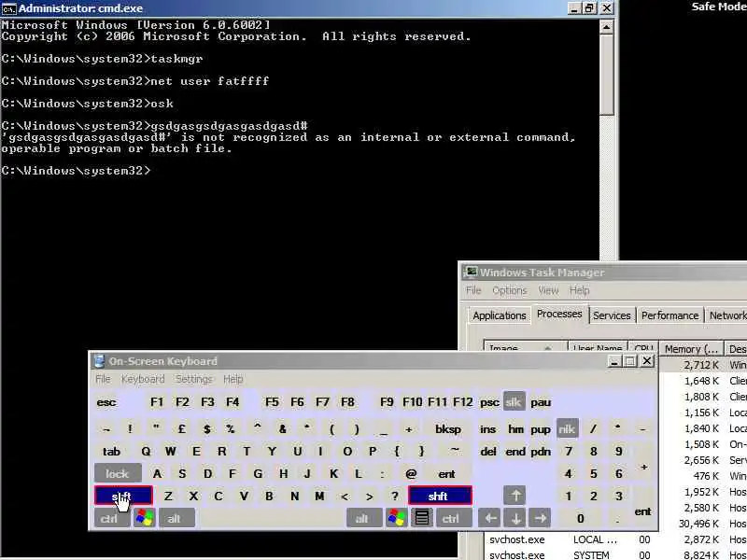The width and height of the screenshot is (747, 560).
Task: Click the esc key on On-Screen Keyboard
Action: pos(106,402)
